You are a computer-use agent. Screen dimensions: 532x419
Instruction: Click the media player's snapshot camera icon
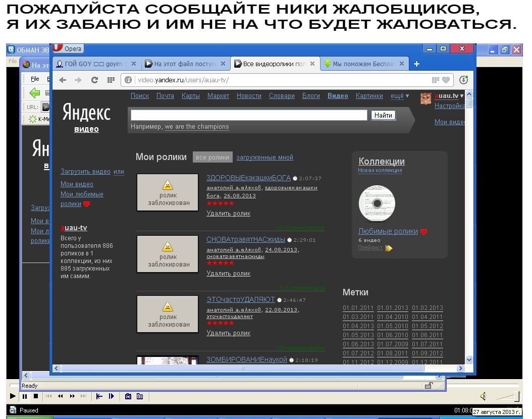[x=128, y=396]
